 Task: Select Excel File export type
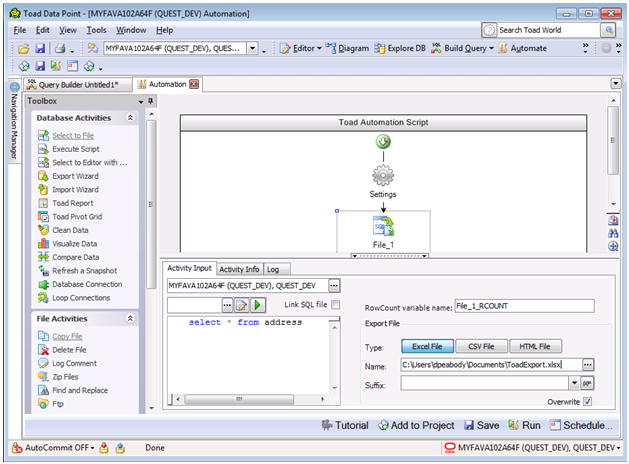click(427, 346)
